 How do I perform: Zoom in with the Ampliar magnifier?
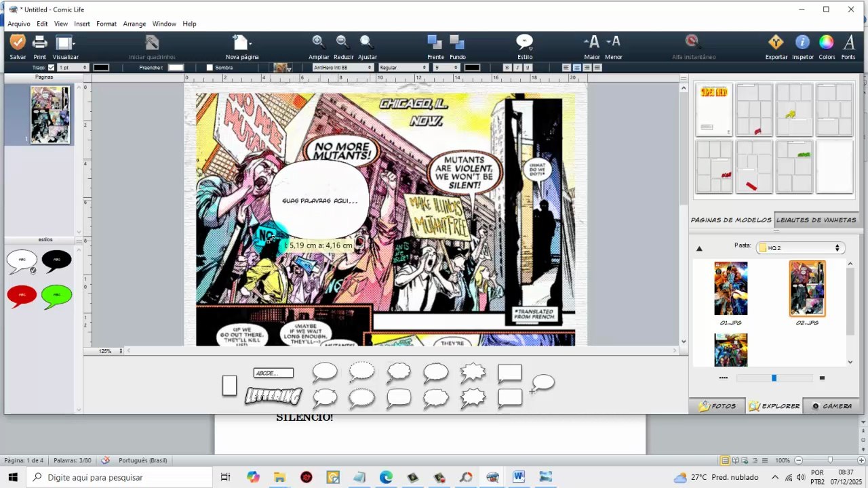tap(318, 42)
